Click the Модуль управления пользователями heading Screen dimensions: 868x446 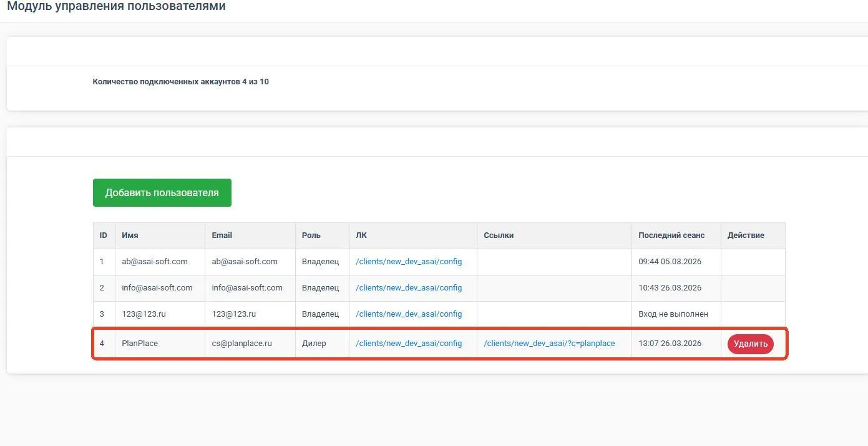pyautogui.click(x=116, y=6)
